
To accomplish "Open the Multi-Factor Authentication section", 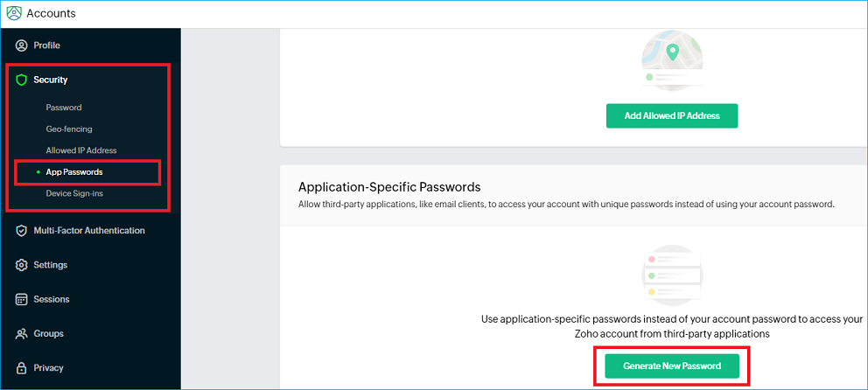I will click(x=89, y=231).
